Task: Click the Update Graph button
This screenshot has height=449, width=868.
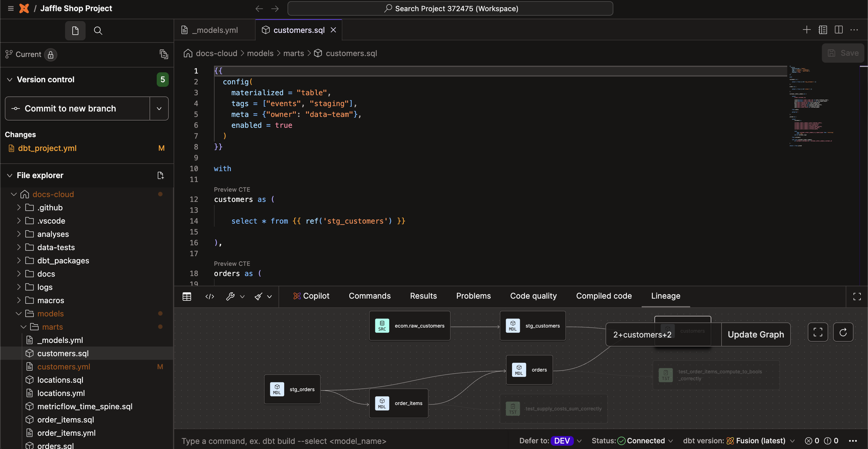Action: click(756, 334)
